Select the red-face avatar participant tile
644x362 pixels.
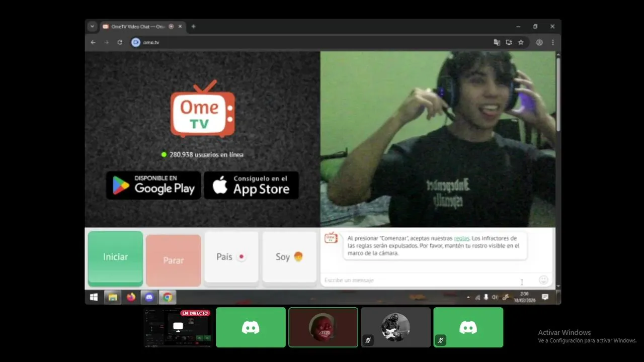click(323, 327)
